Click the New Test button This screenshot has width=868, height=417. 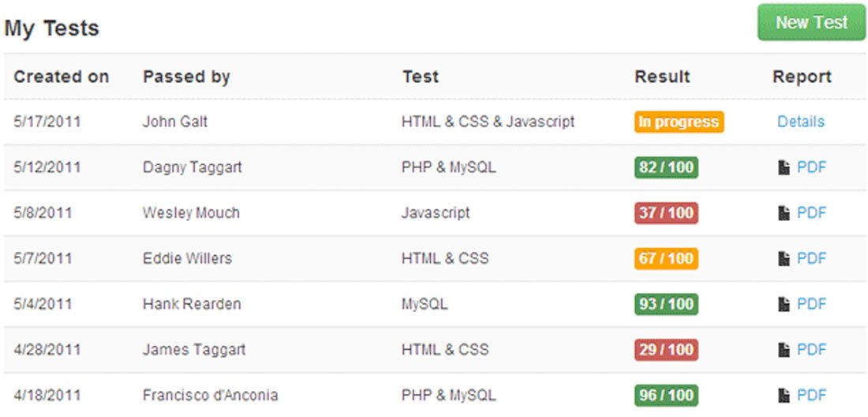[811, 23]
